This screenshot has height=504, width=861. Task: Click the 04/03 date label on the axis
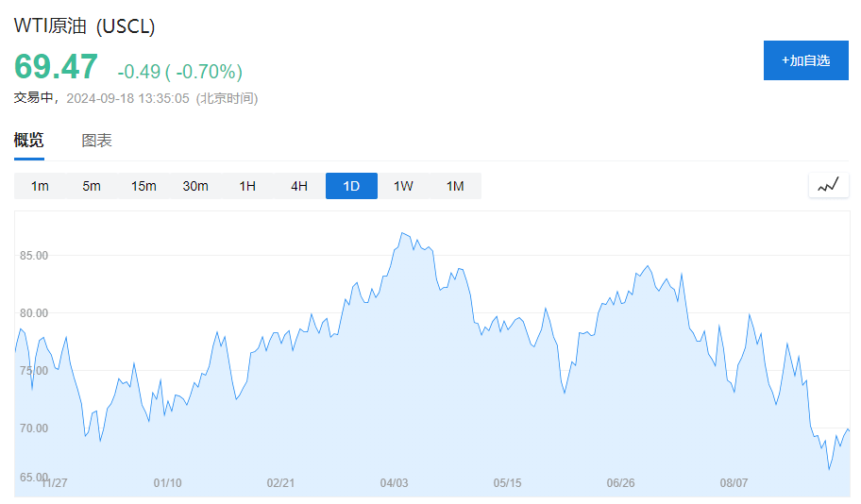click(394, 483)
